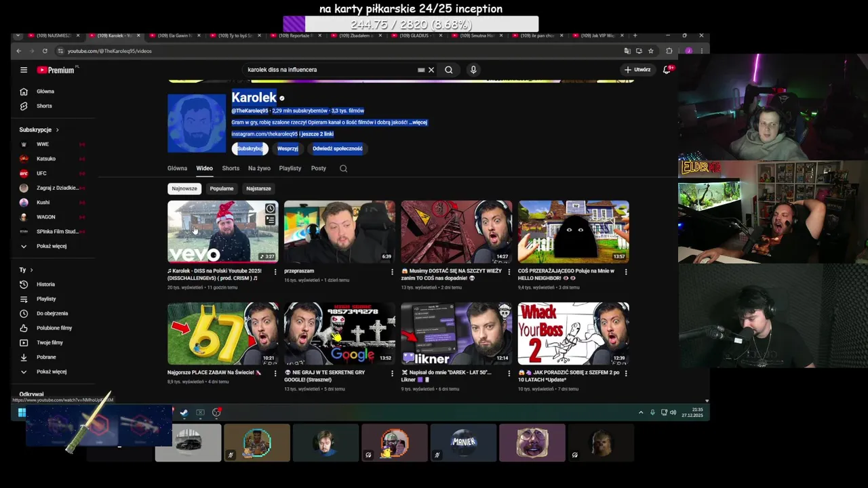
Task: Click the YouTube Premium logo
Action: click(57, 70)
